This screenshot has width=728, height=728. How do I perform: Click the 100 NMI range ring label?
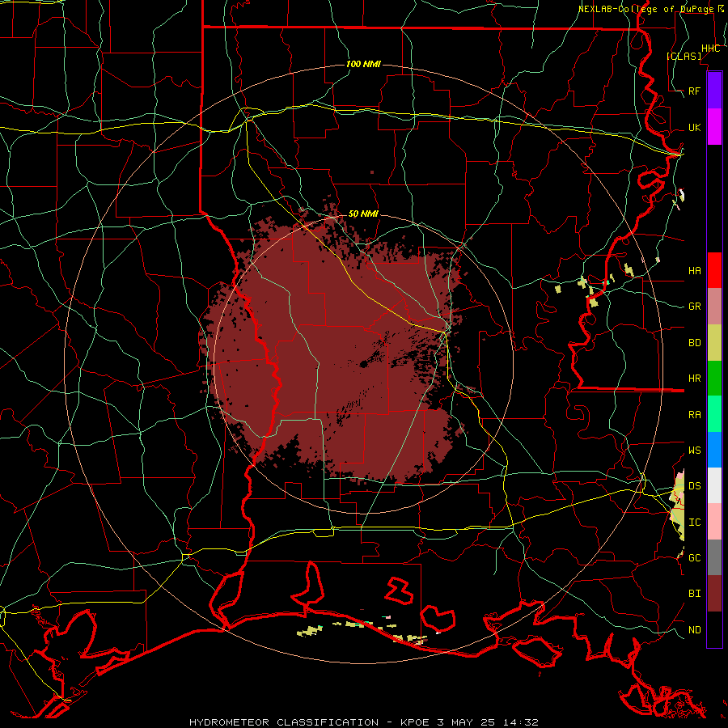tap(363, 64)
